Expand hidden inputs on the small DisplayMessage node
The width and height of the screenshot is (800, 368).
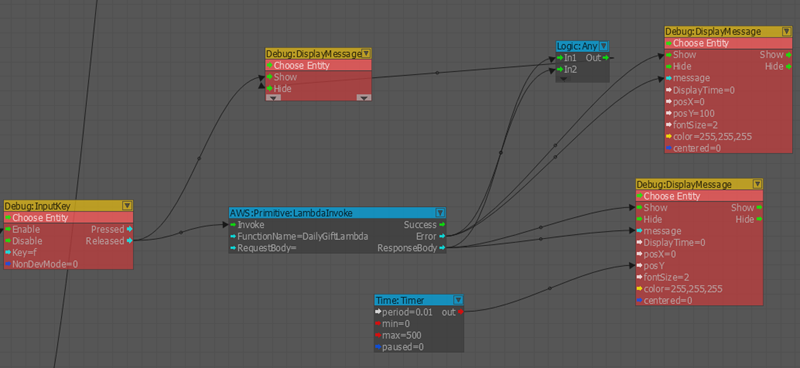click(x=273, y=97)
